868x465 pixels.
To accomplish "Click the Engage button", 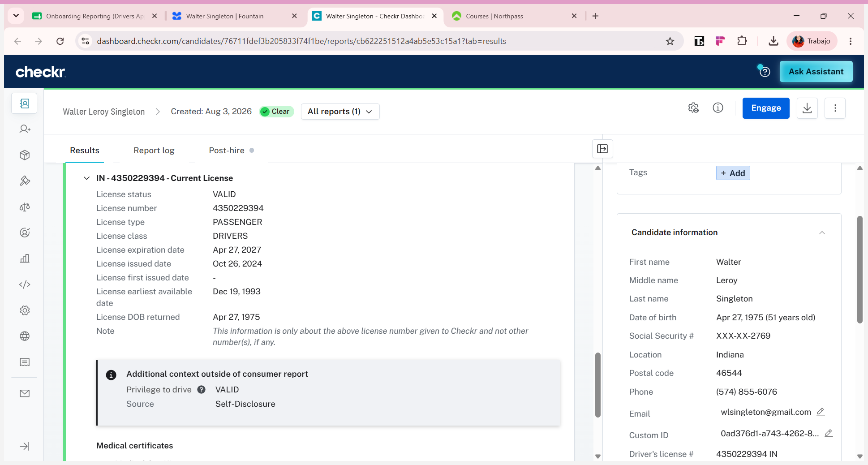I will [766, 108].
